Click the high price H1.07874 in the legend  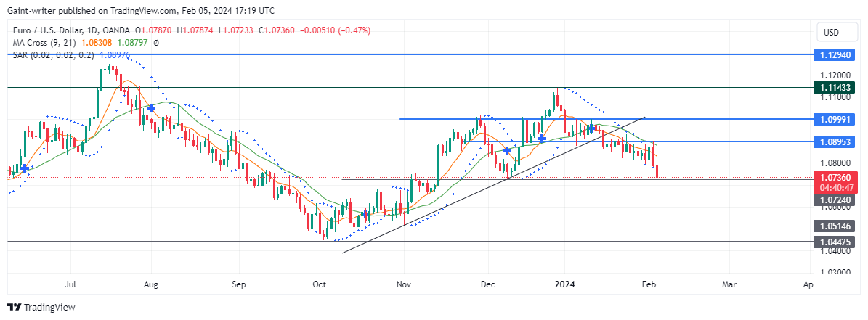click(194, 30)
